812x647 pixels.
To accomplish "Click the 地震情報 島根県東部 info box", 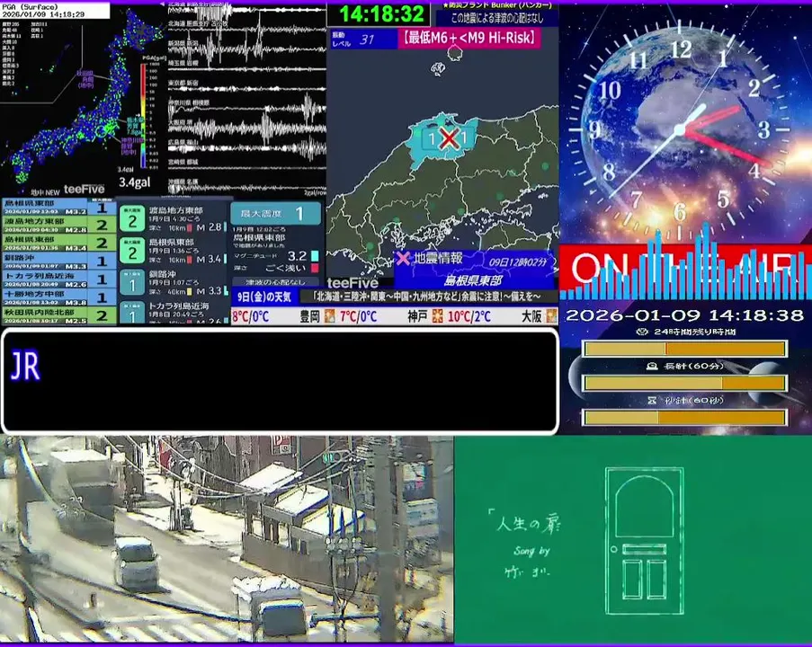I will pyautogui.click(x=474, y=270).
